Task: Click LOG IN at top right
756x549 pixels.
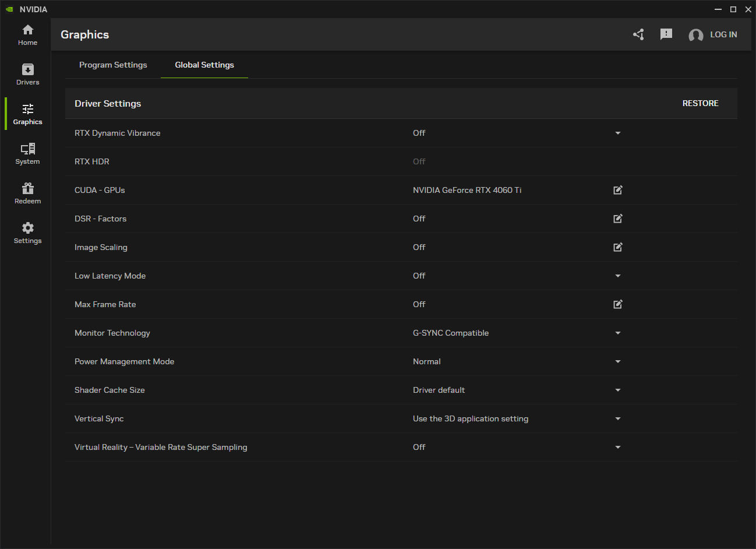Action: click(723, 34)
